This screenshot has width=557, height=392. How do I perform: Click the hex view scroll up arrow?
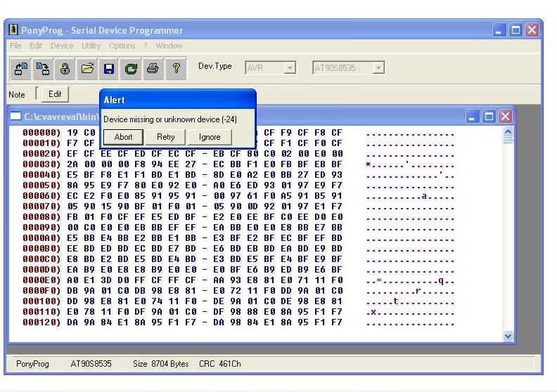click(x=508, y=132)
